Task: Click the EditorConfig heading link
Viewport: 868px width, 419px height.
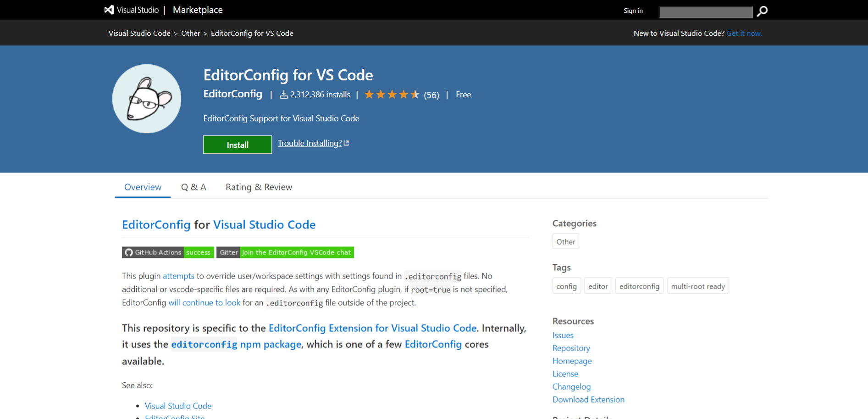Action: click(156, 224)
